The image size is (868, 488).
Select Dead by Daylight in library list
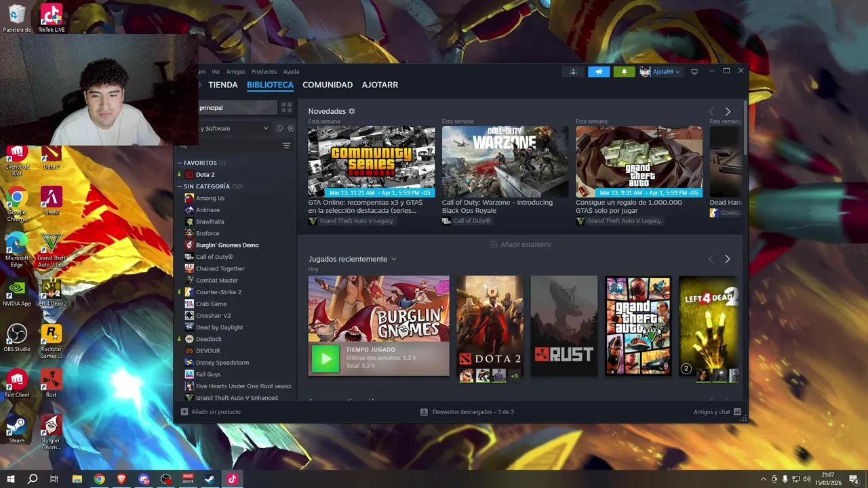(219, 327)
